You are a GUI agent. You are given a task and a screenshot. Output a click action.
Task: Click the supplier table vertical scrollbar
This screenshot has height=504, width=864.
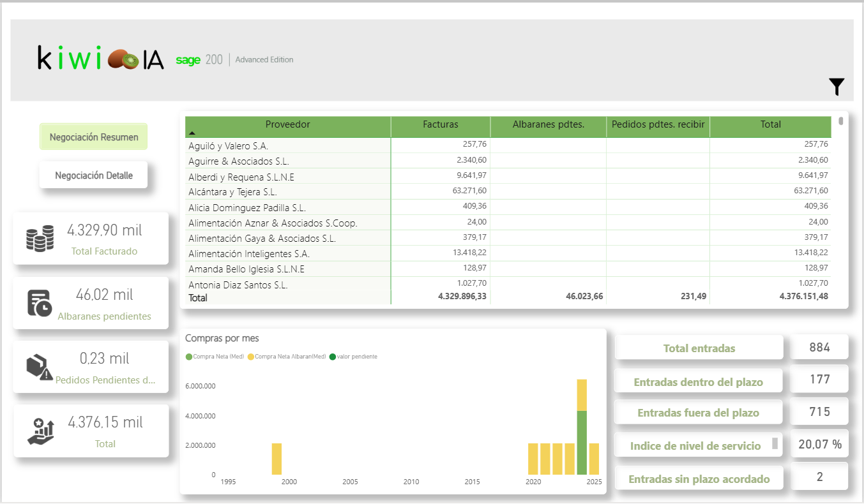coord(841,121)
